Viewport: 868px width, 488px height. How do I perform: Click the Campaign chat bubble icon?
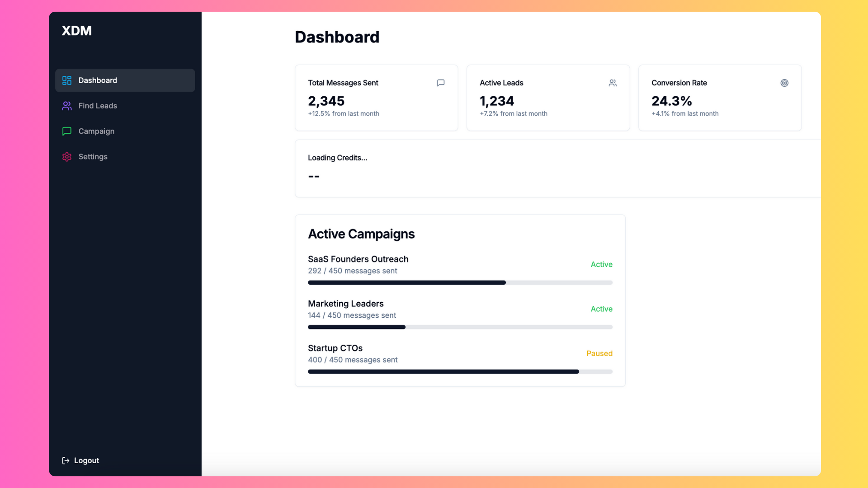tap(67, 131)
